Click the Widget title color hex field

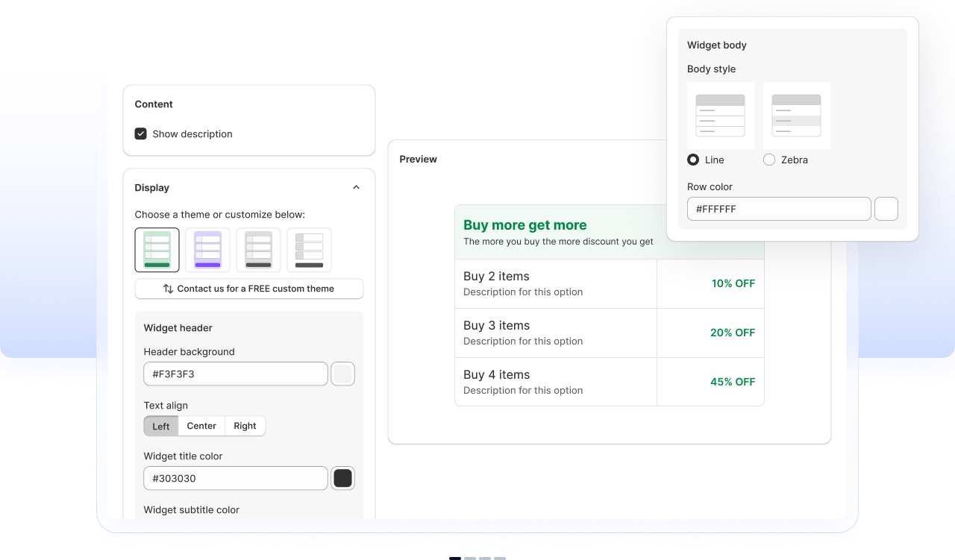[236, 479]
